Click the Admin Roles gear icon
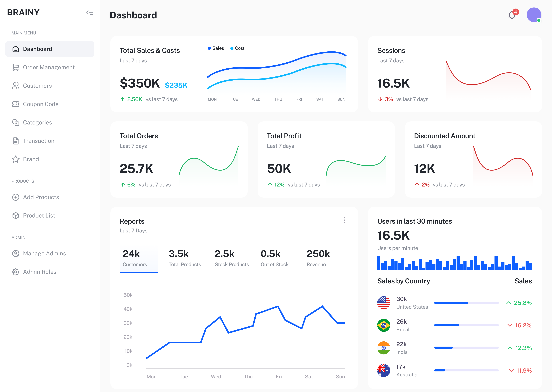The image size is (552, 392). [16, 272]
